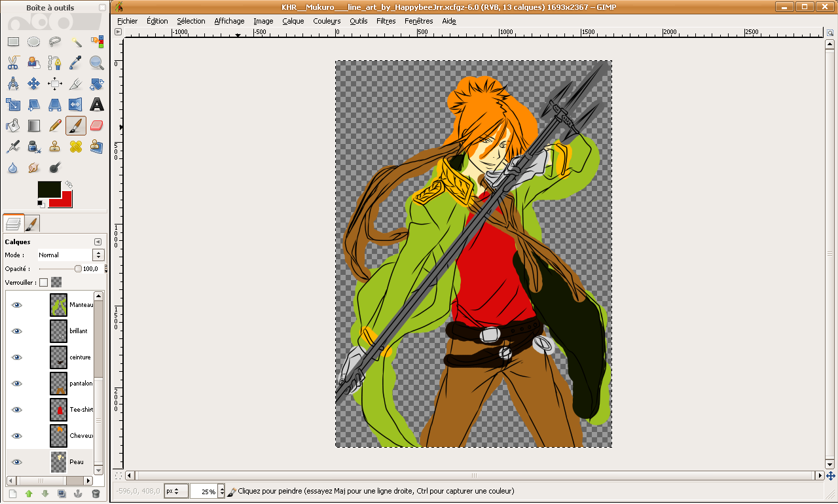Open the Calque menu
The height and width of the screenshot is (504, 838).
[x=293, y=21]
